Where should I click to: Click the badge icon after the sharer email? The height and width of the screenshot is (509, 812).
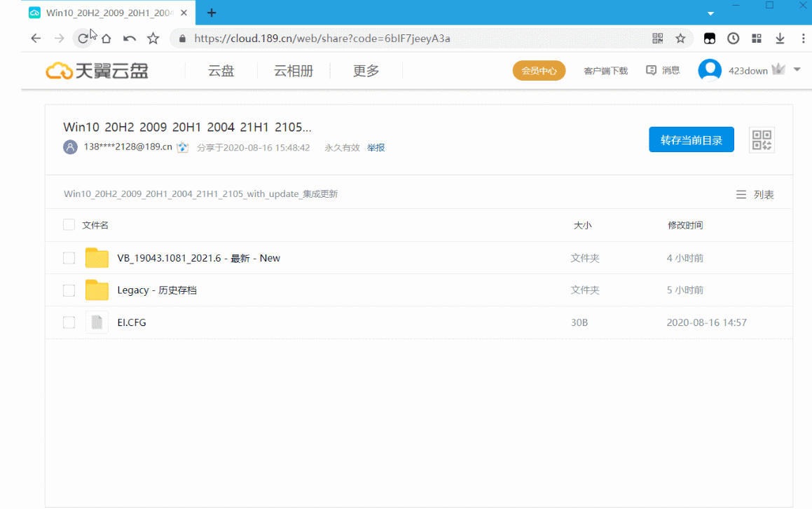pyautogui.click(x=183, y=147)
